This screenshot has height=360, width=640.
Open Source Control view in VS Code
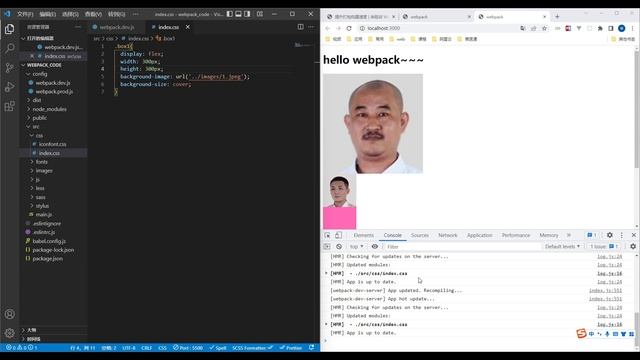[9, 68]
